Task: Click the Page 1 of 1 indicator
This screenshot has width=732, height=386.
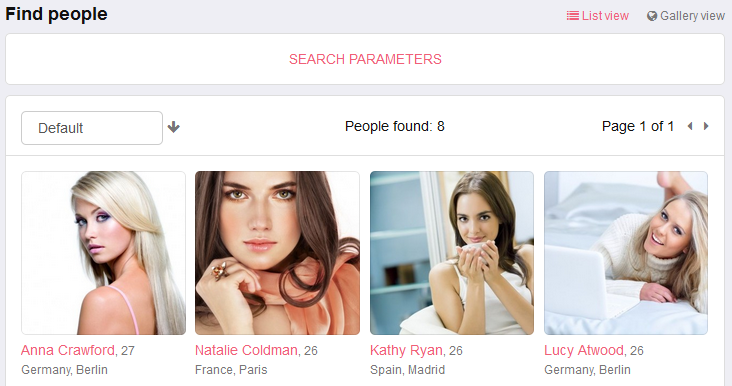Action: [x=638, y=126]
